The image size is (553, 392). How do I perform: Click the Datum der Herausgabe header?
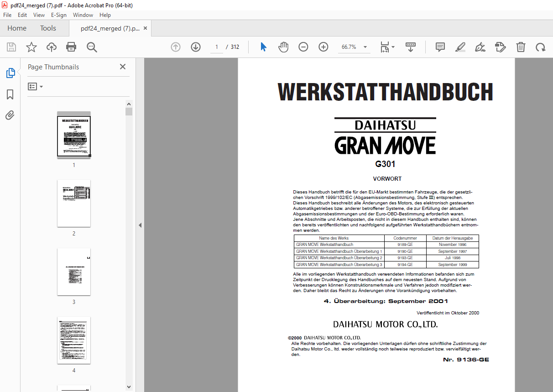click(x=453, y=238)
